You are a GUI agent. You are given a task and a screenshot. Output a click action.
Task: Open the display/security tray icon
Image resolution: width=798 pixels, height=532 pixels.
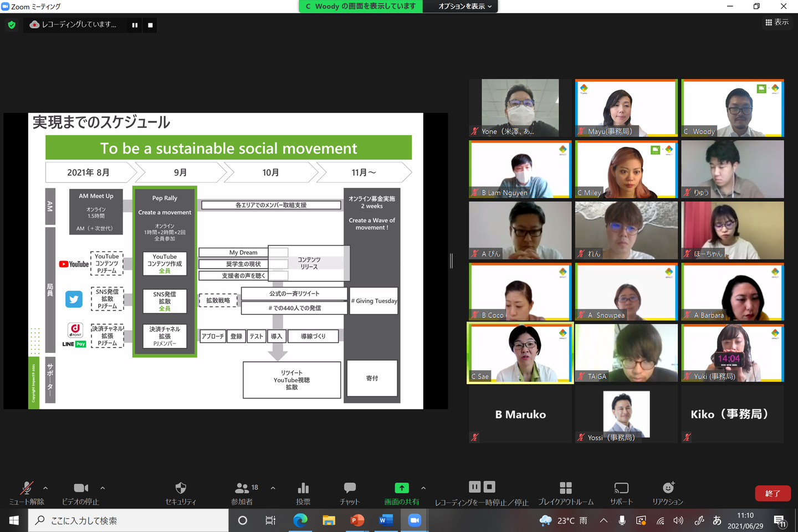pyautogui.click(x=641, y=520)
